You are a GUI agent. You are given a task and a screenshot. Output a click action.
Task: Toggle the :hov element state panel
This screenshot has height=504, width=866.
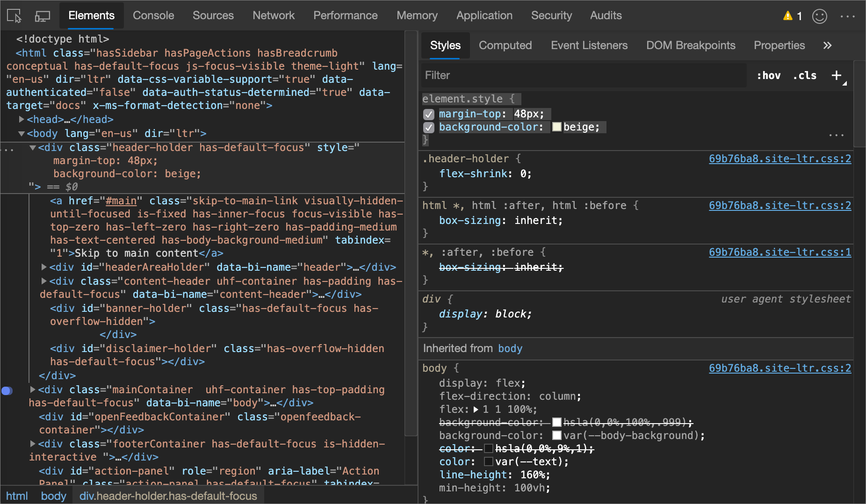point(768,75)
